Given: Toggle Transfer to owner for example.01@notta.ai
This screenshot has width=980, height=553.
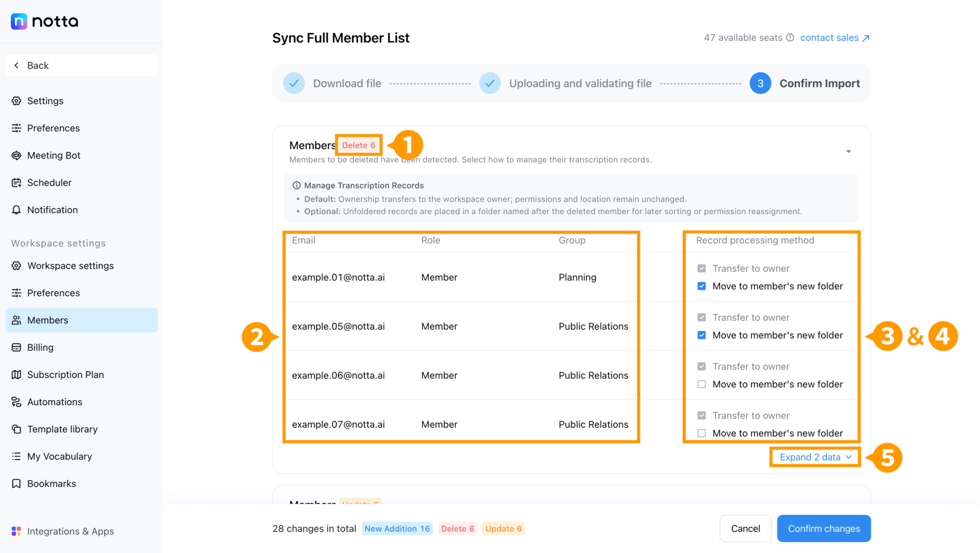Looking at the screenshot, I should tap(702, 269).
